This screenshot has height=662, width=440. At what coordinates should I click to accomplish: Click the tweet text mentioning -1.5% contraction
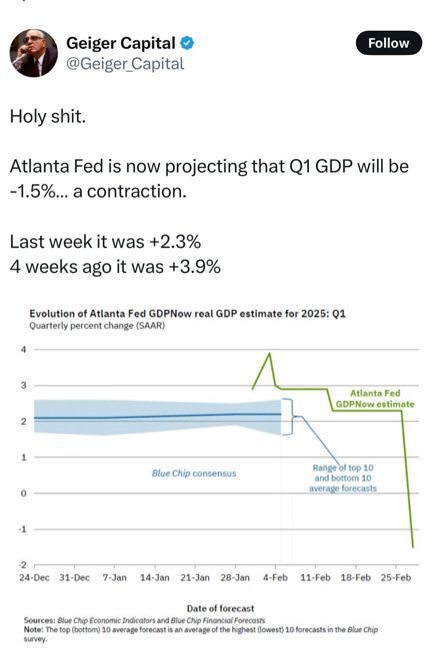209,179
